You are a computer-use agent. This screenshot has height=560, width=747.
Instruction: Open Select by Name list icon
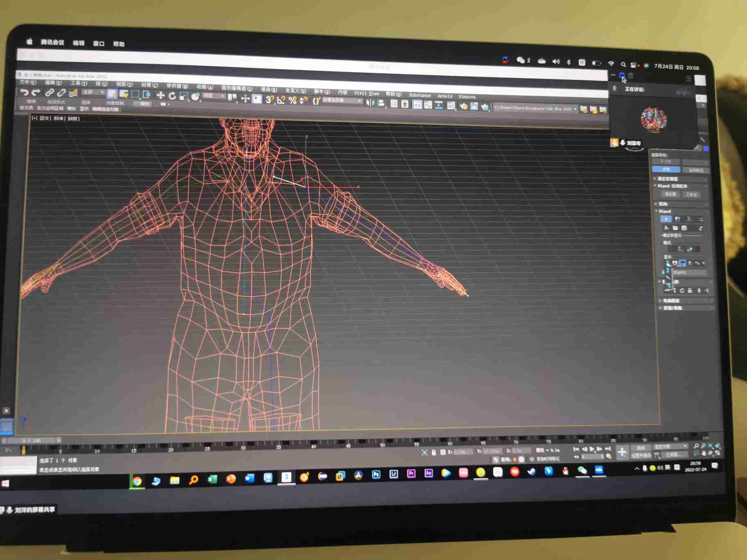(x=124, y=95)
